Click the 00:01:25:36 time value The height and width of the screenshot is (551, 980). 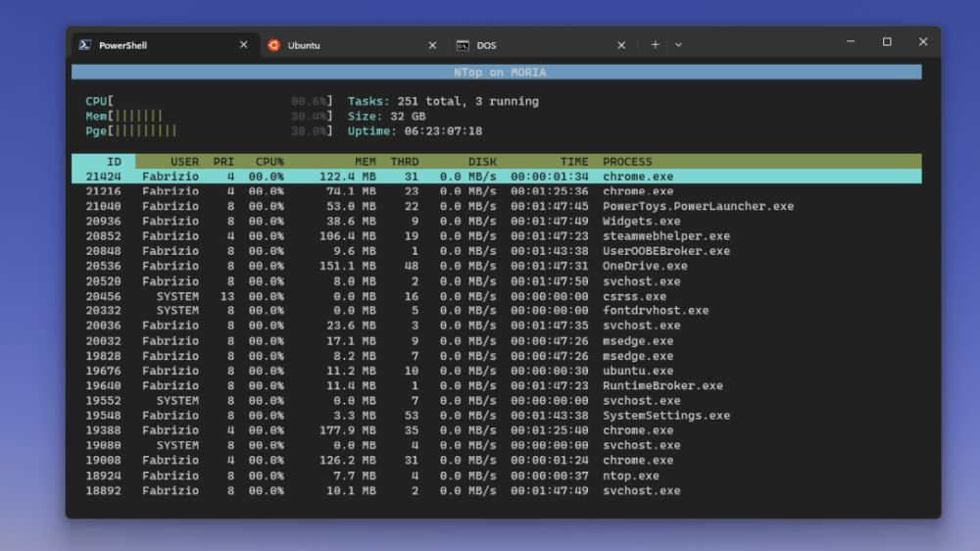550,191
